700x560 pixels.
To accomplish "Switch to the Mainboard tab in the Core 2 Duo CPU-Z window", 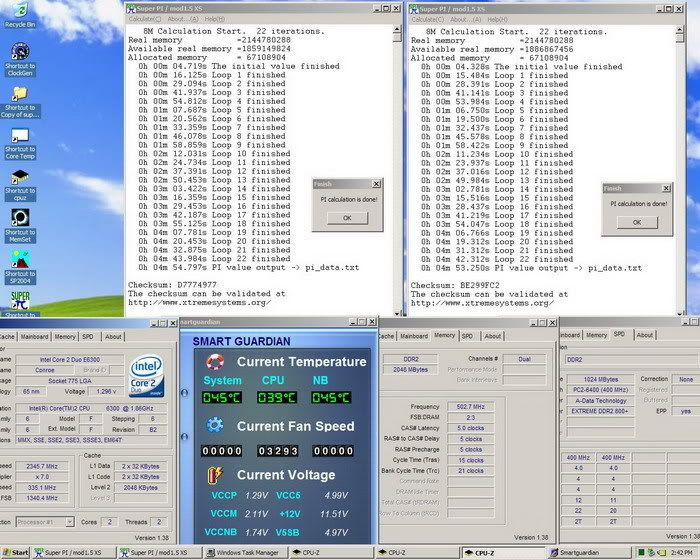I will click(x=34, y=337).
